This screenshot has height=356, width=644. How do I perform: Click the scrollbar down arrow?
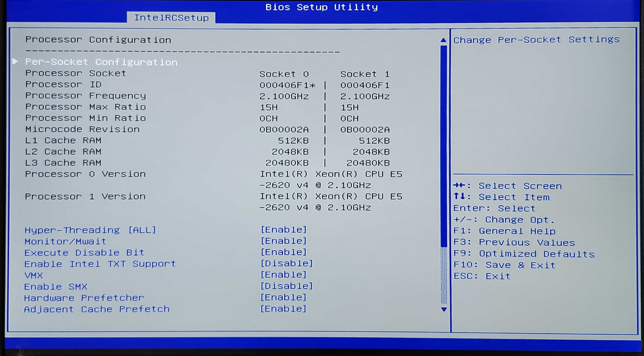[443, 308]
